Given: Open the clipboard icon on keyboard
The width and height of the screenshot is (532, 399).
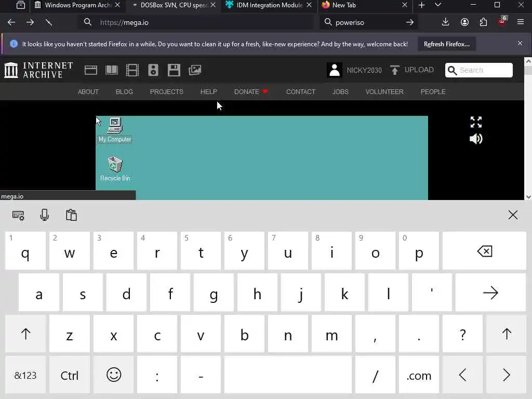Looking at the screenshot, I should 71,215.
